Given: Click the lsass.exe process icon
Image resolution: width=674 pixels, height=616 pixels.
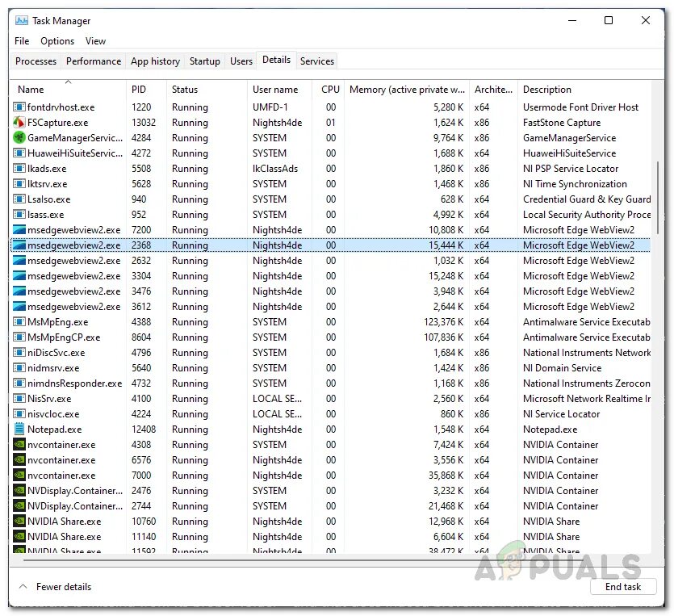Looking at the screenshot, I should (x=19, y=214).
